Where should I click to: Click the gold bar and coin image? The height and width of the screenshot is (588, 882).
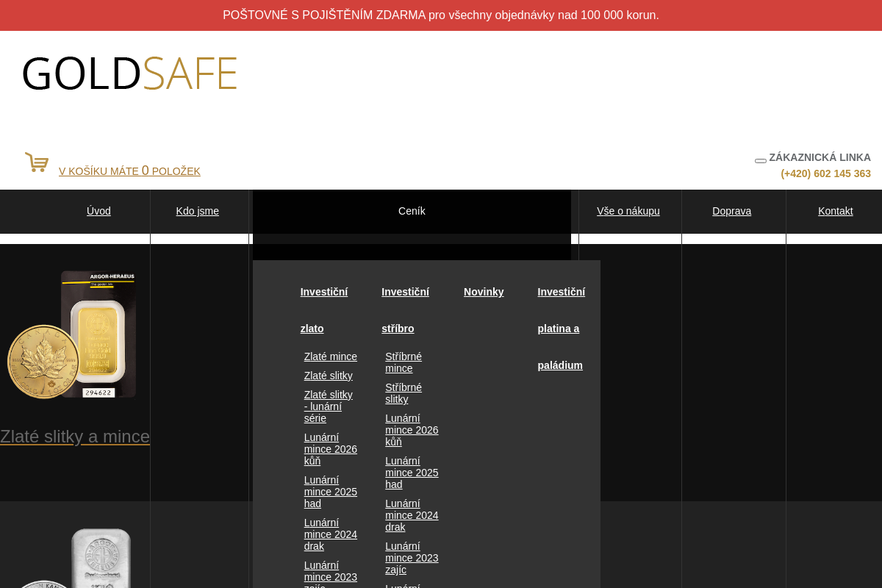(72, 334)
